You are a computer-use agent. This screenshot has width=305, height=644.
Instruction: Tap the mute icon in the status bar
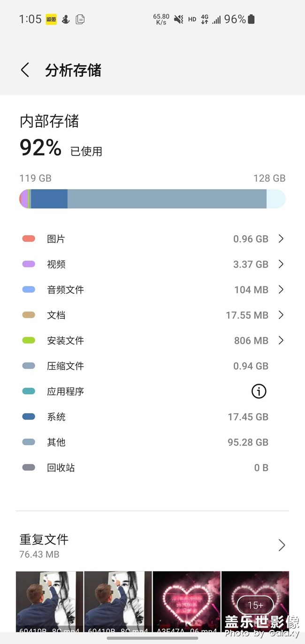point(179,19)
